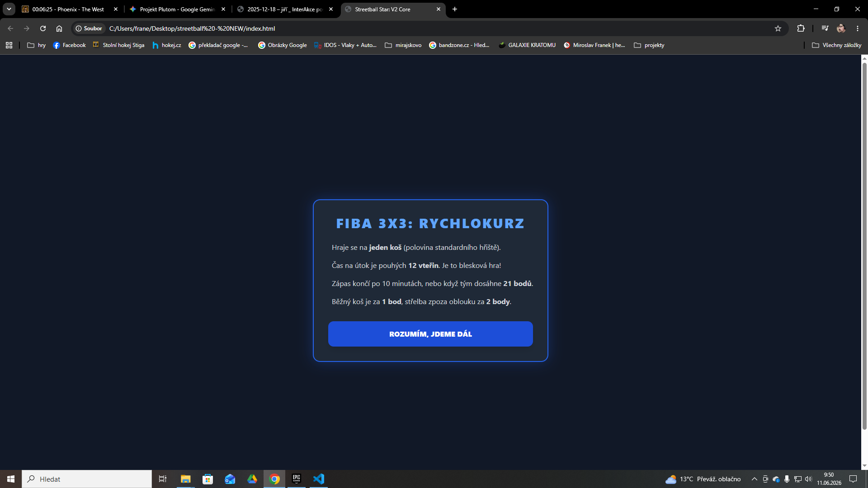Open Outlook from the taskbar
This screenshot has width=868, height=488.
tap(230, 479)
